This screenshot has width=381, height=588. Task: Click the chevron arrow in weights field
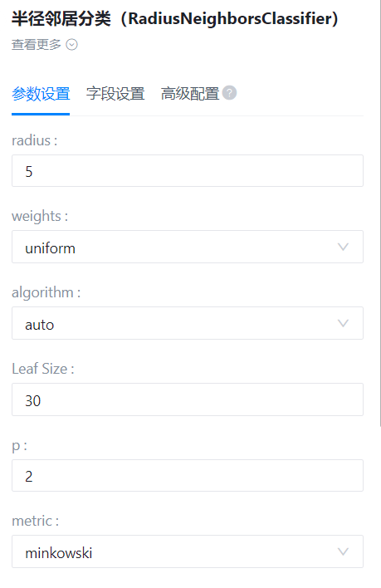coord(343,247)
